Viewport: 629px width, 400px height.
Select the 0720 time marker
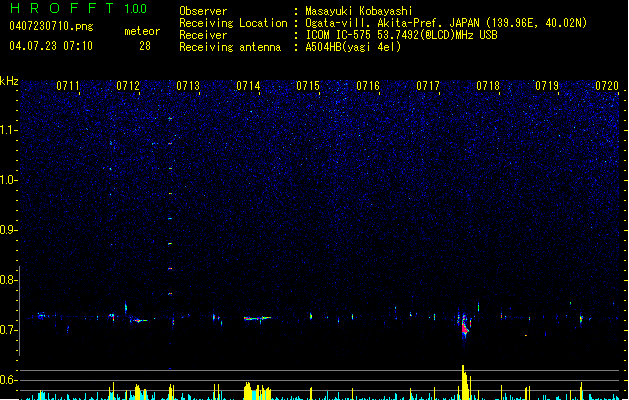[607, 86]
